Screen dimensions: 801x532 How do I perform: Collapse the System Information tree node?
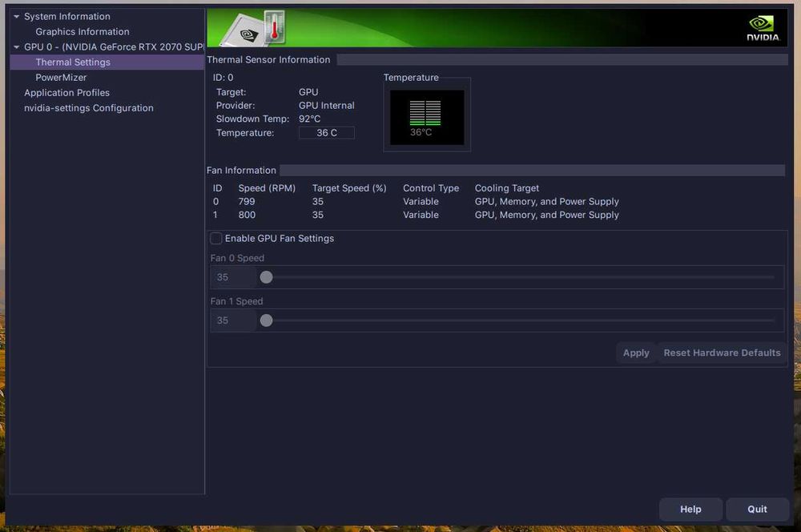pyautogui.click(x=16, y=16)
